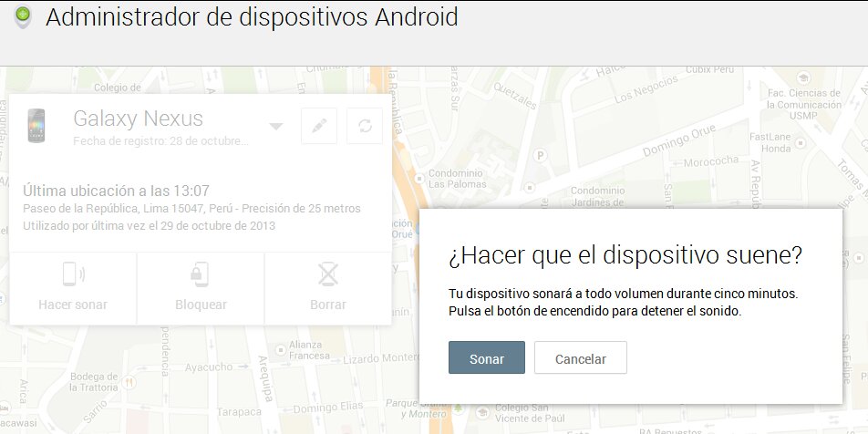Click the ¿Hacer que el dispositivo suene? heading
This screenshot has height=434, width=868.
click(625, 255)
